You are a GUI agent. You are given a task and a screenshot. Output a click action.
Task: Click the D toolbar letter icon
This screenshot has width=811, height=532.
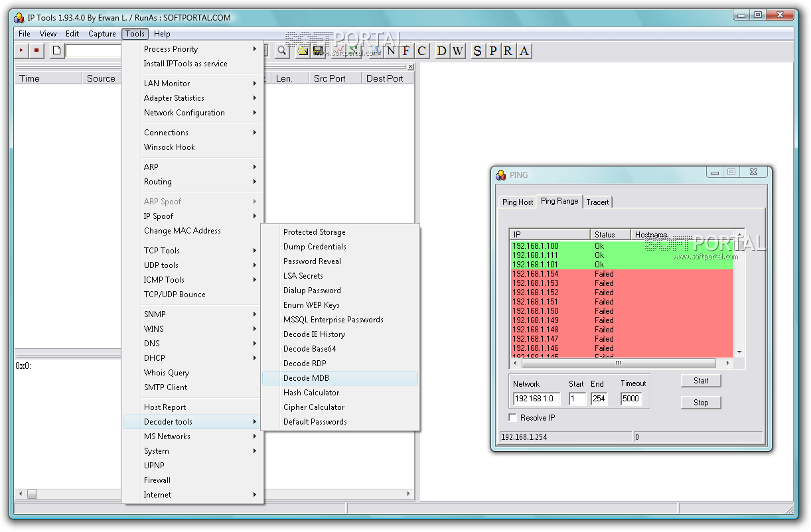point(442,50)
